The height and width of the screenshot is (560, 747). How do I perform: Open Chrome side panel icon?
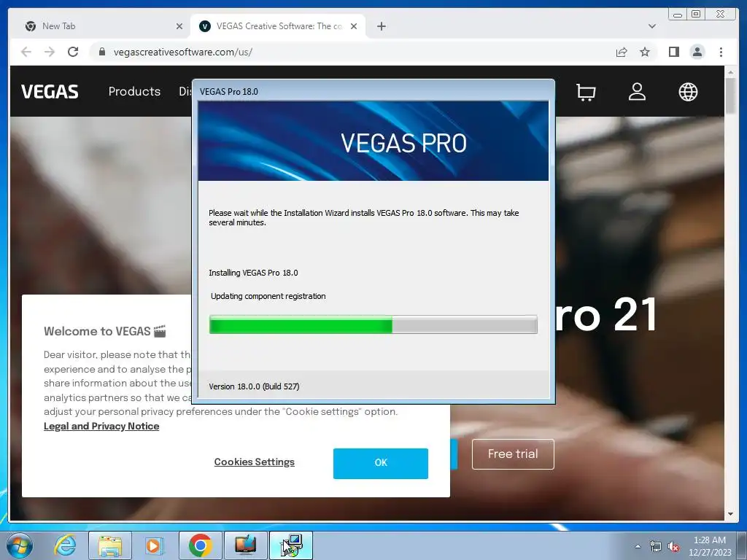tap(673, 52)
